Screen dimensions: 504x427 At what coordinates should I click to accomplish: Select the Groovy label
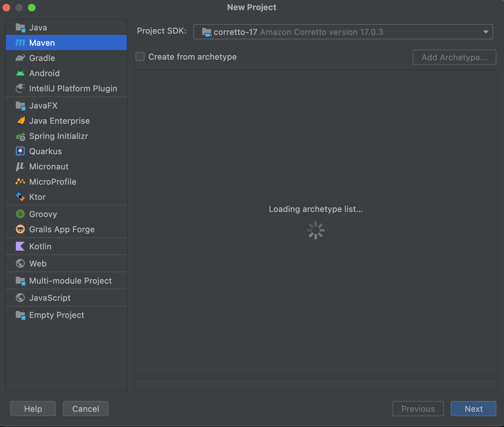(43, 214)
